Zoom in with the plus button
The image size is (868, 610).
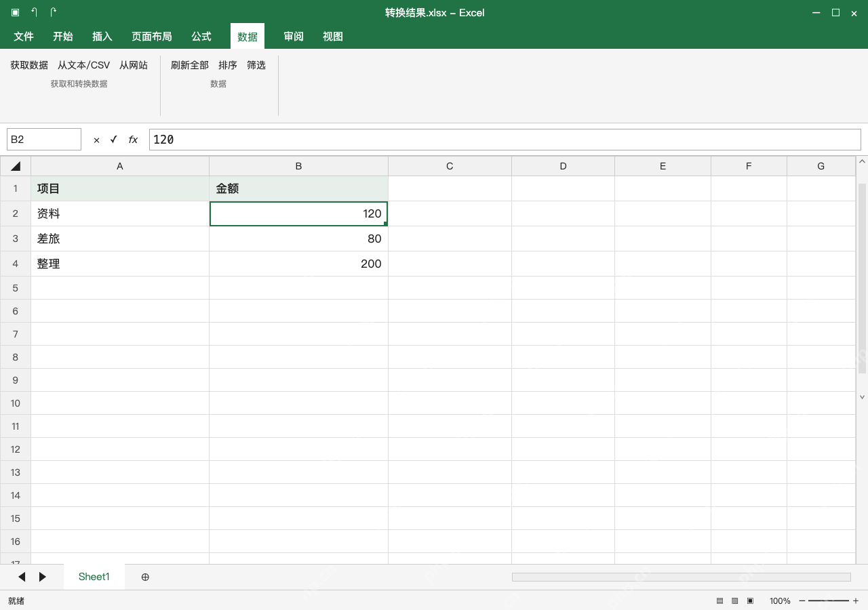click(x=856, y=601)
